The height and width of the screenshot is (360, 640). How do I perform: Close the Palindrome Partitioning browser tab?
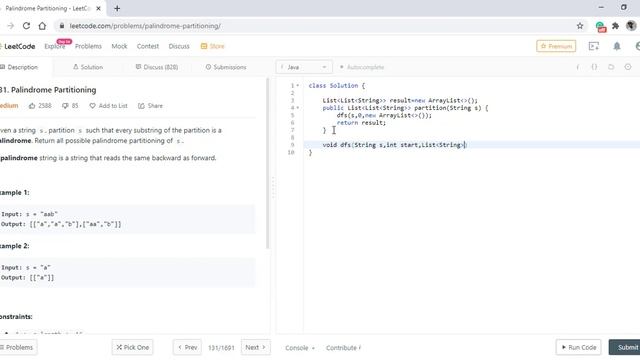click(x=98, y=8)
